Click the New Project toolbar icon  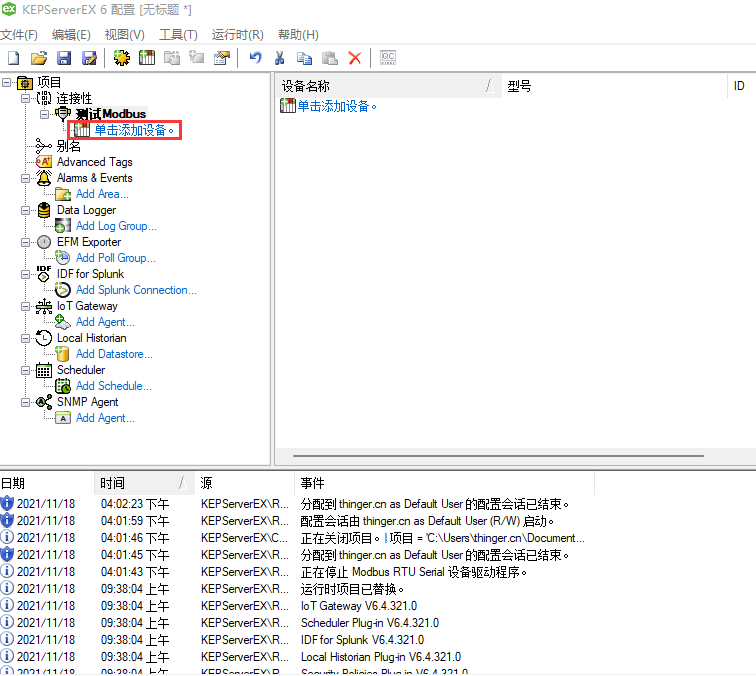click(14, 58)
